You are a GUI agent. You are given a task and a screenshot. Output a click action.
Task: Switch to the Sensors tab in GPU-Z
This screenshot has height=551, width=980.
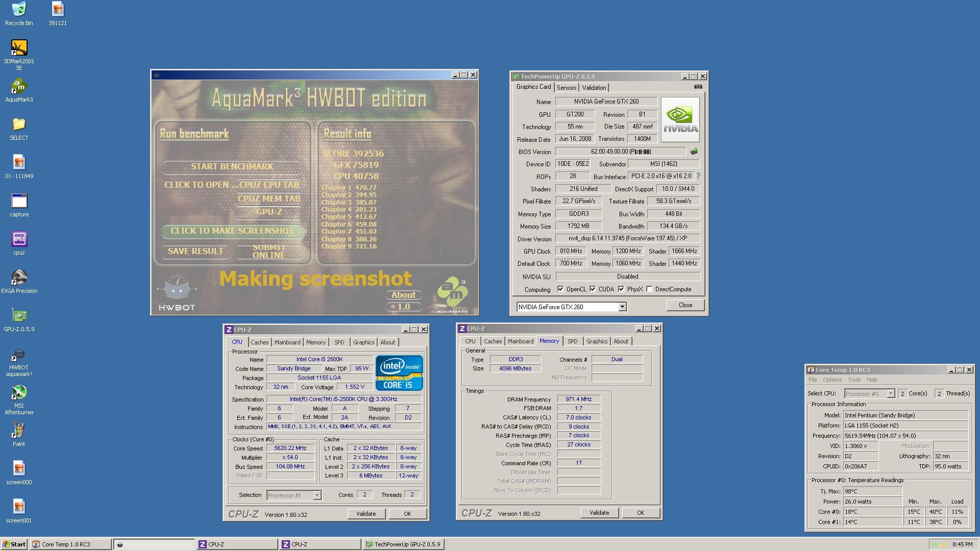tap(567, 88)
